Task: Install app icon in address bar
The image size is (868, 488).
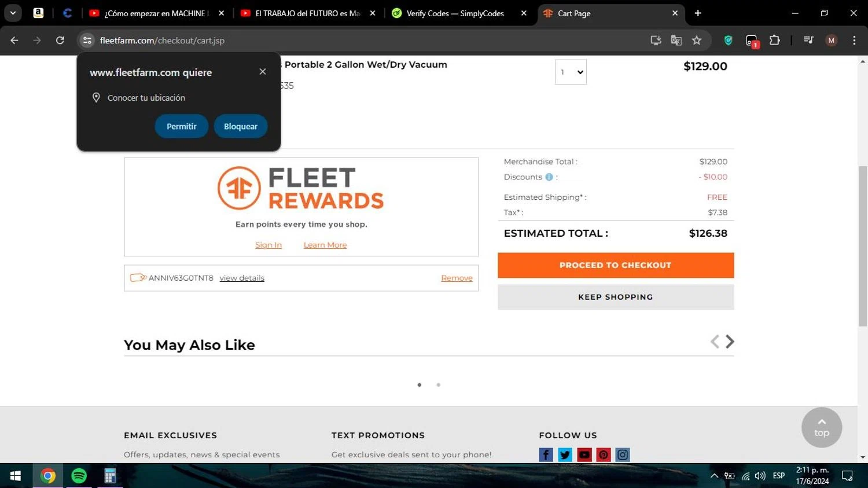Action: [x=656, y=40]
